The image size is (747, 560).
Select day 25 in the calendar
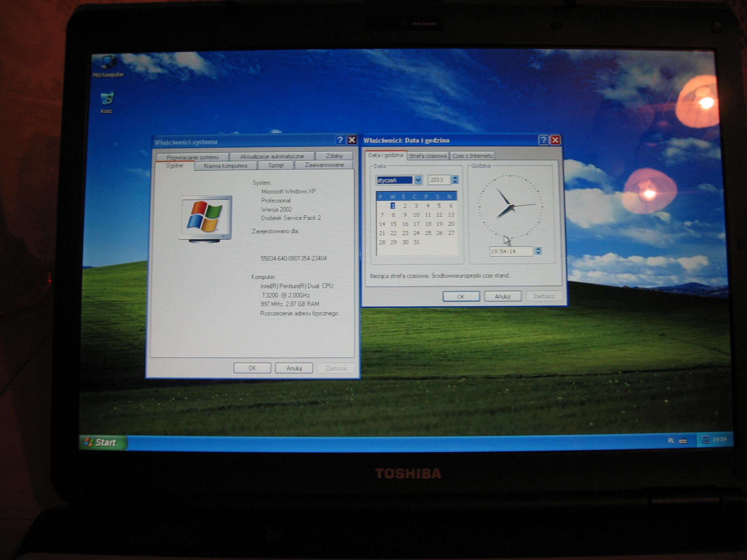click(x=428, y=233)
